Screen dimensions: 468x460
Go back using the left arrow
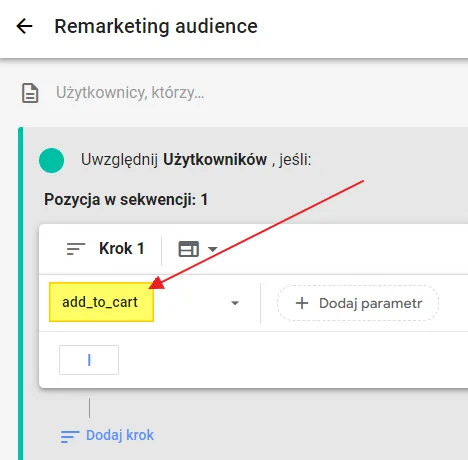click(24, 26)
